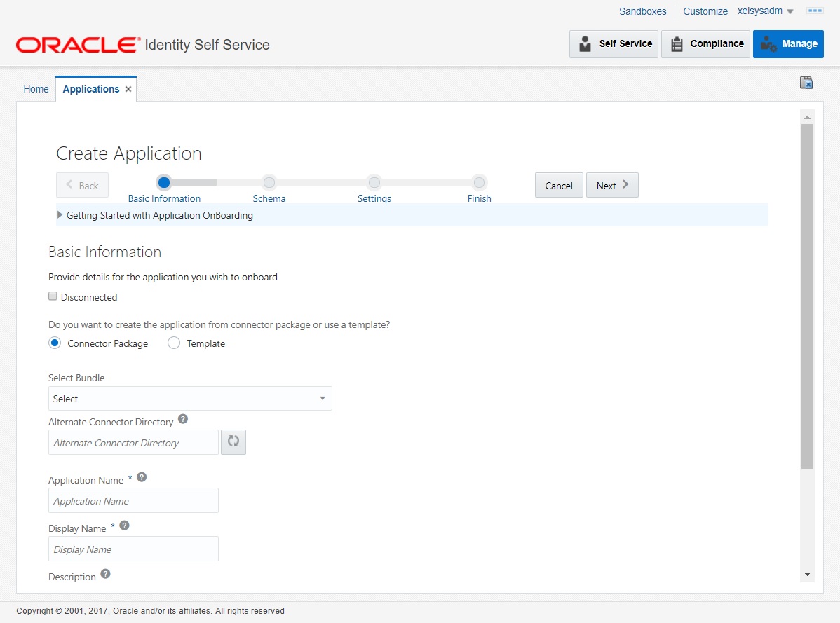The height and width of the screenshot is (623, 840).
Task: Select the Applications tab
Action: click(x=90, y=88)
